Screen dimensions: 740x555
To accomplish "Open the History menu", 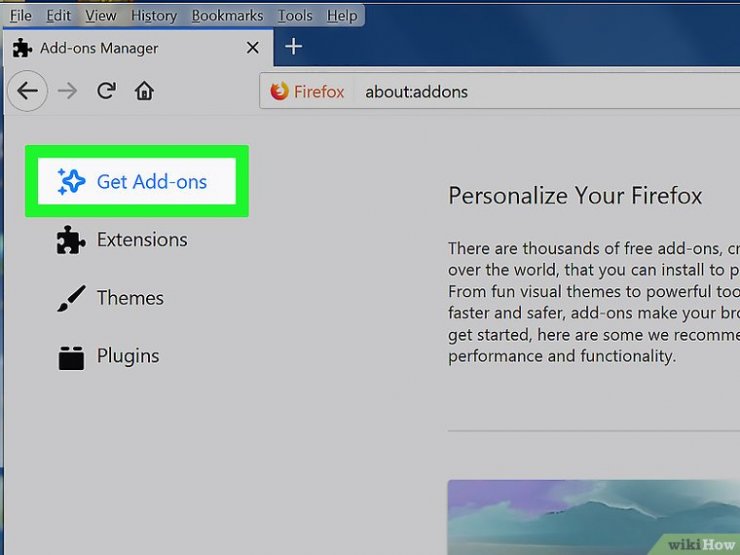I will [x=154, y=16].
